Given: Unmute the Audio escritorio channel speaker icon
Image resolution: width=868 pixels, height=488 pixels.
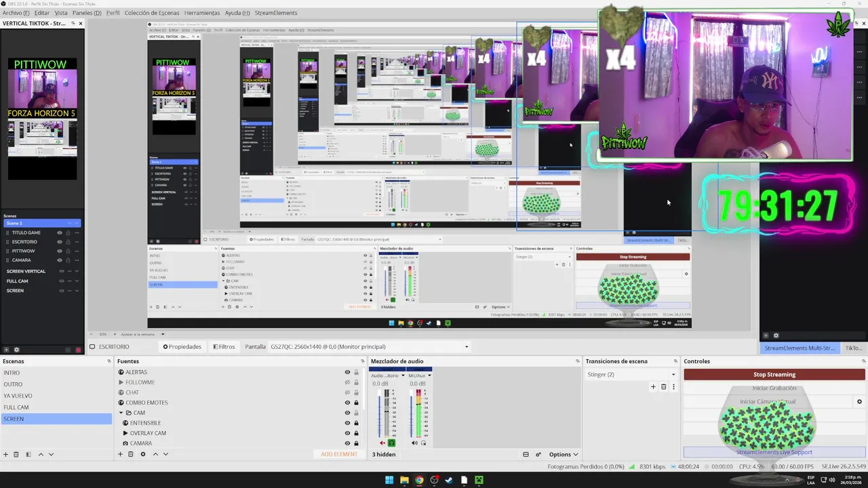Looking at the screenshot, I should tap(382, 443).
